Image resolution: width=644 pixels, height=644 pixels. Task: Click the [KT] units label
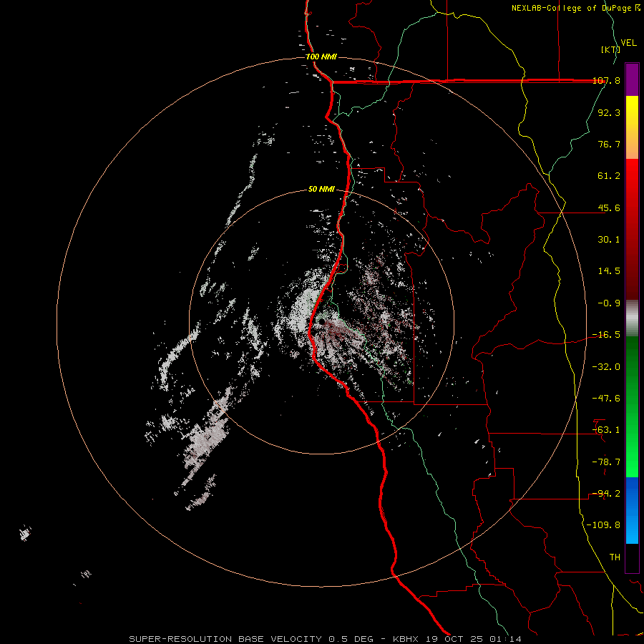[x=610, y=49]
